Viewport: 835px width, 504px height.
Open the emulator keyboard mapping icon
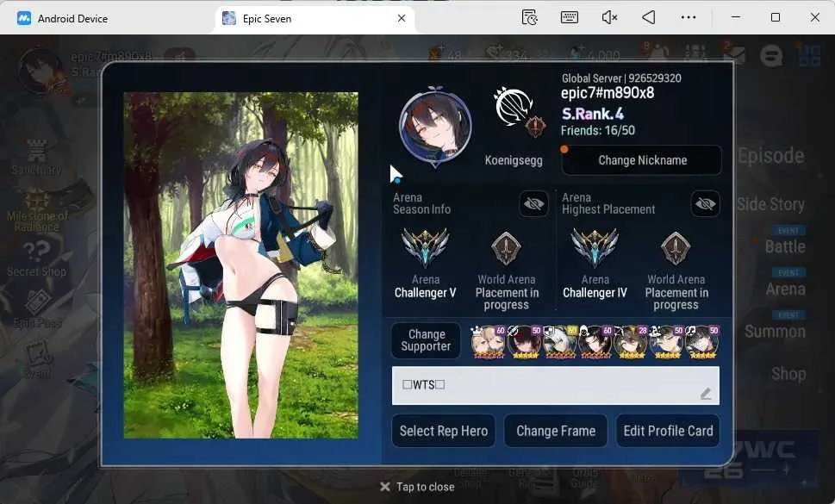pyautogui.click(x=570, y=17)
